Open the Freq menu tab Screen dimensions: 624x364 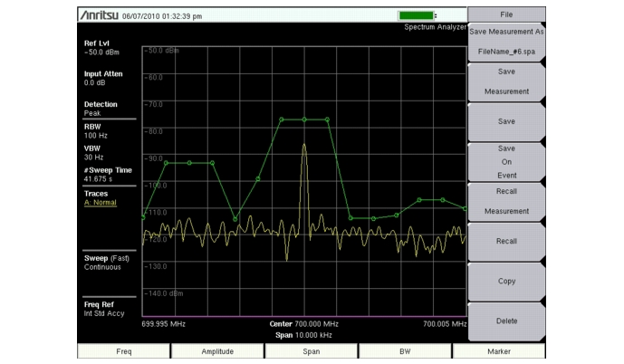pyautogui.click(x=124, y=350)
